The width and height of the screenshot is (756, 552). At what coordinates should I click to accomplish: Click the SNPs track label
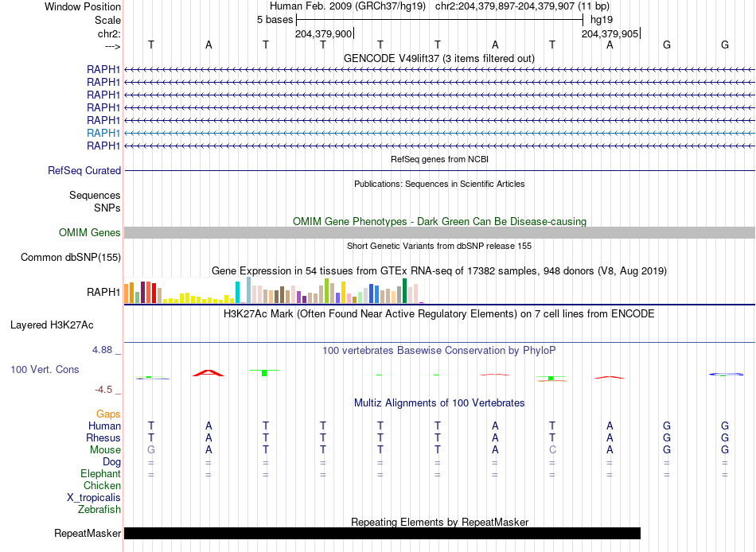point(107,208)
